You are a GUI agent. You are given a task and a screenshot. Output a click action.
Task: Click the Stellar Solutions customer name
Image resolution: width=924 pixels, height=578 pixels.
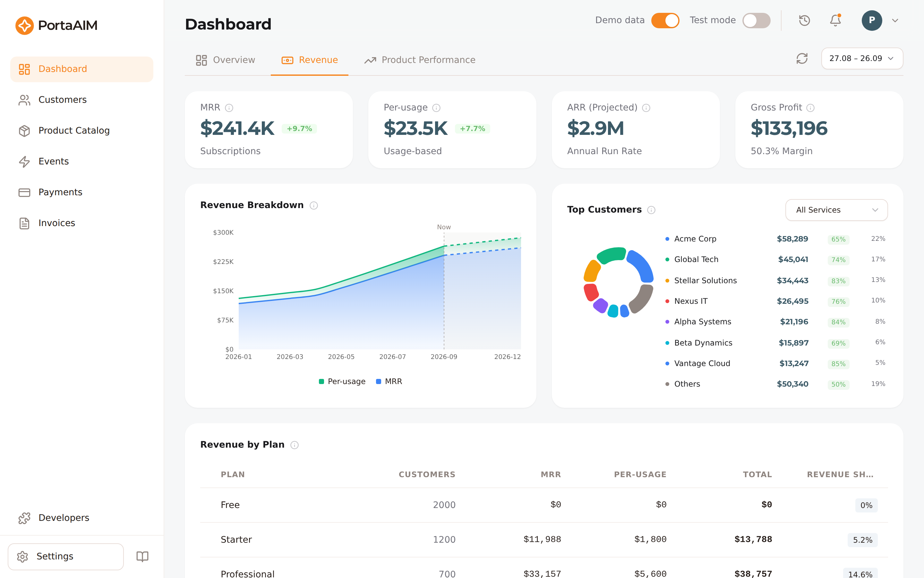click(x=705, y=281)
